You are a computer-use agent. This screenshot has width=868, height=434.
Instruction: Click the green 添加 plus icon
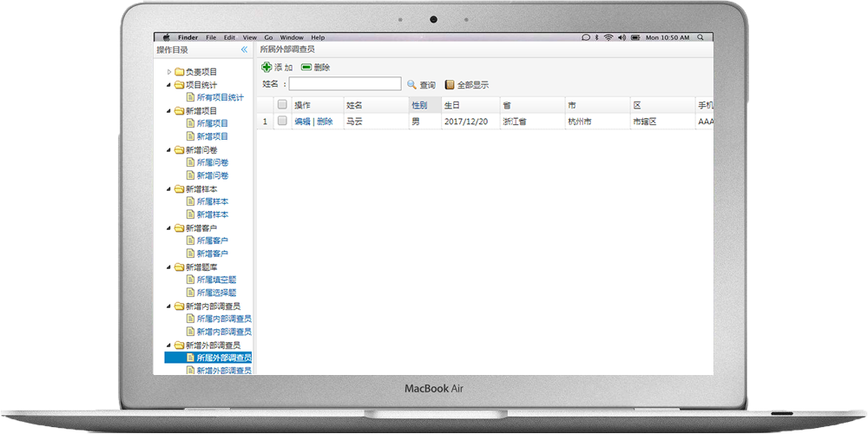[266, 67]
